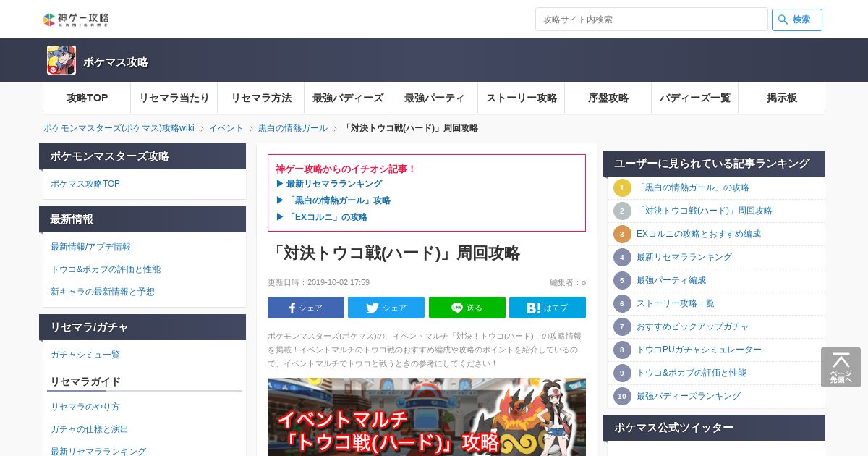Open バディーズ一覧 menu item
This screenshot has height=456, width=868.
(694, 98)
